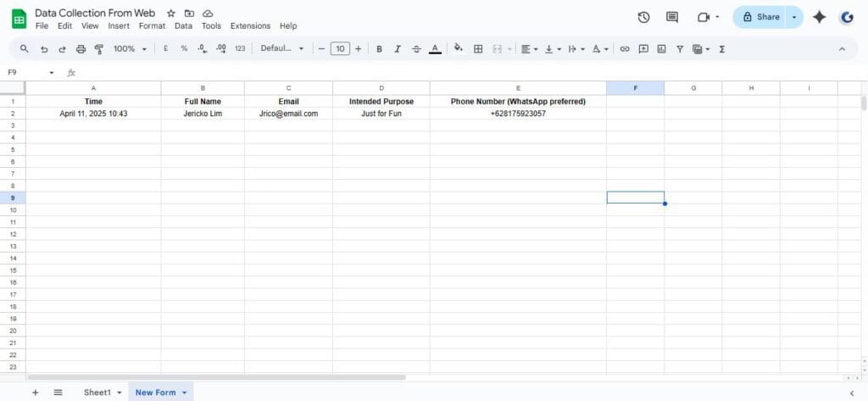The image size is (868, 401).
Task: Expand the New Form tab arrow
Action: [185, 393]
